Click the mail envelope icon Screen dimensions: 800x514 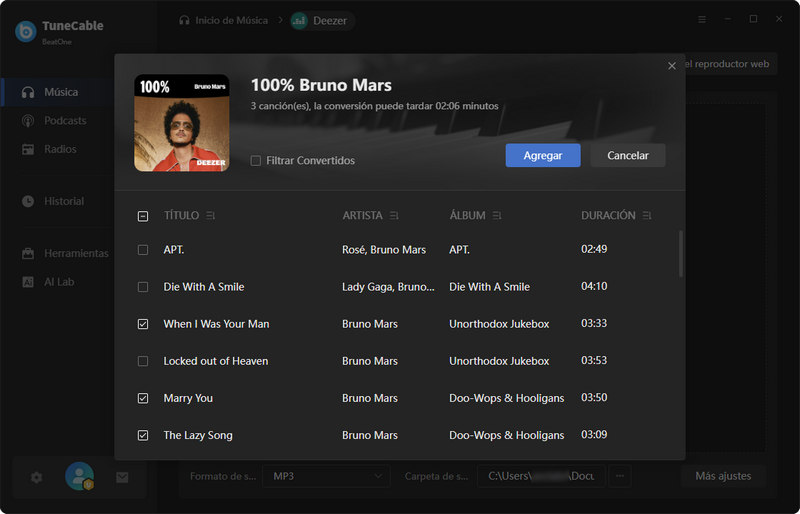(122, 477)
